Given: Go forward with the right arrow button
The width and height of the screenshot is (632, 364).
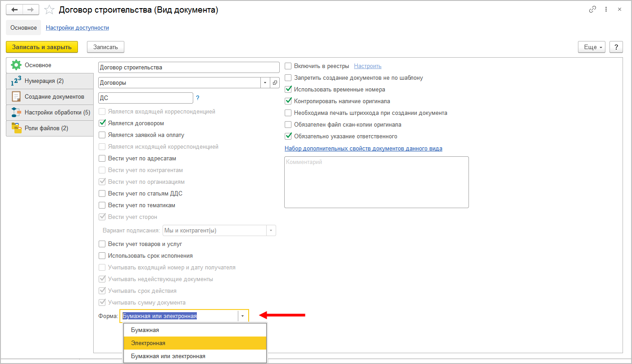Looking at the screenshot, I should click(31, 9).
